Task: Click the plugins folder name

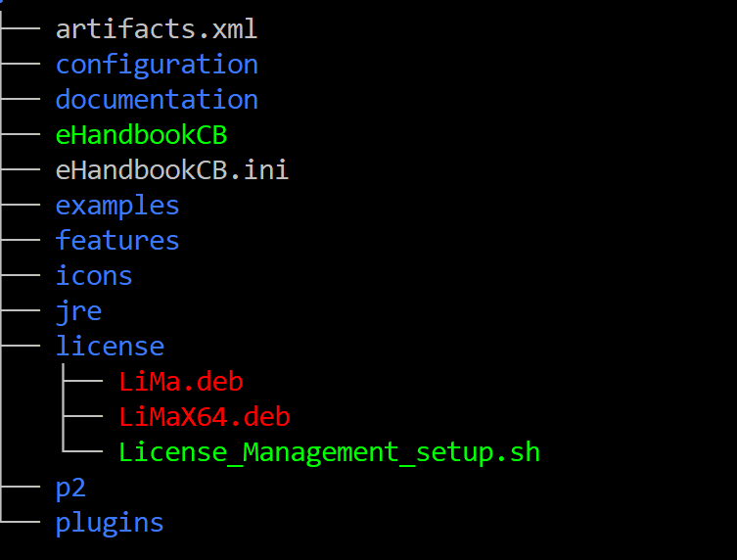Action: click(x=110, y=523)
